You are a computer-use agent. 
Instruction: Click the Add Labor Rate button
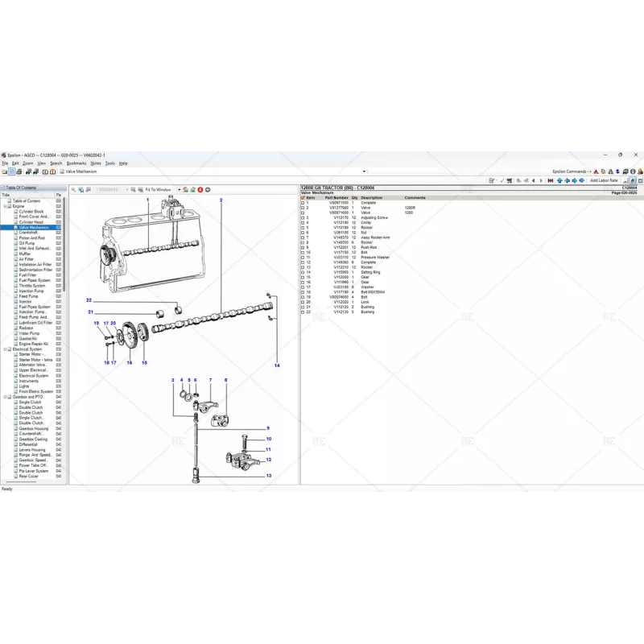(x=604, y=180)
